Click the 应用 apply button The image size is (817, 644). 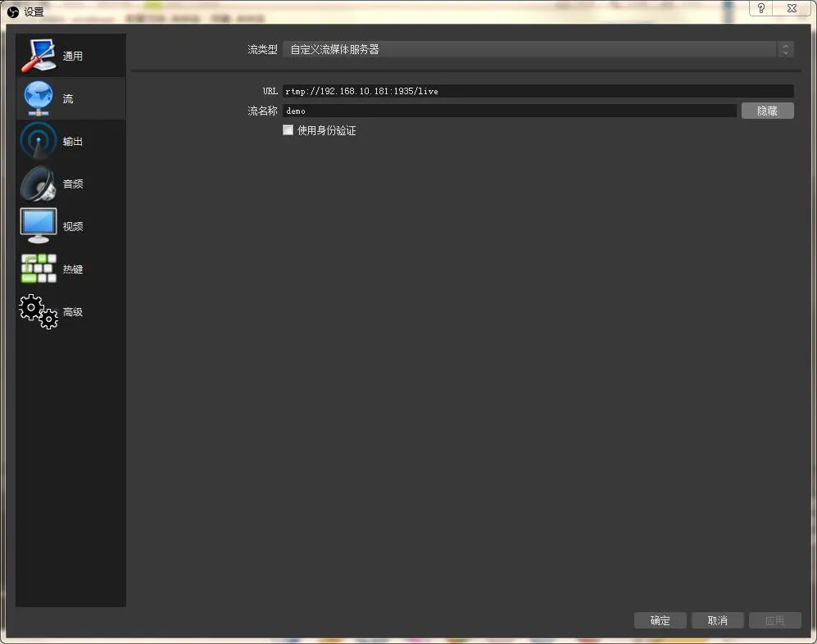click(x=774, y=620)
